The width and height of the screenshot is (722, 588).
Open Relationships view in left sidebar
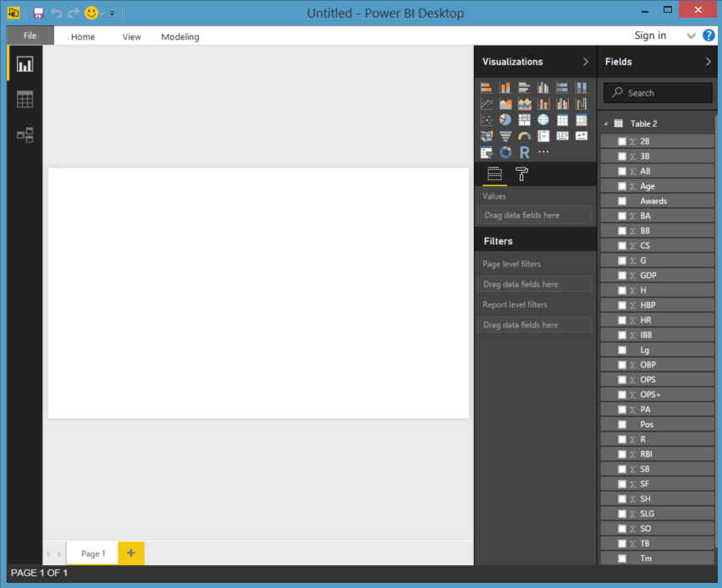25,135
